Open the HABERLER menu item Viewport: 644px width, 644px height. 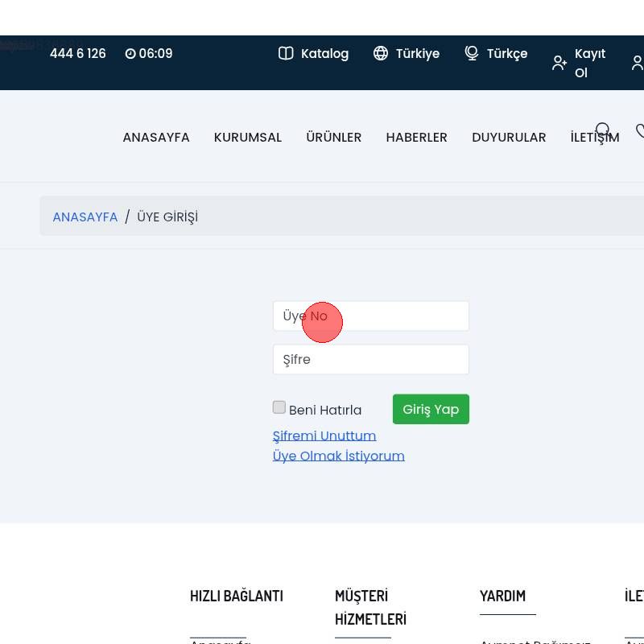(416, 138)
